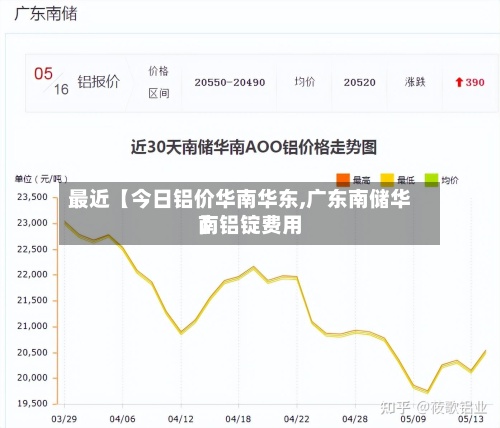Click the 04/22 x-axis date label
This screenshot has width=500, height=428.
[x=297, y=419]
